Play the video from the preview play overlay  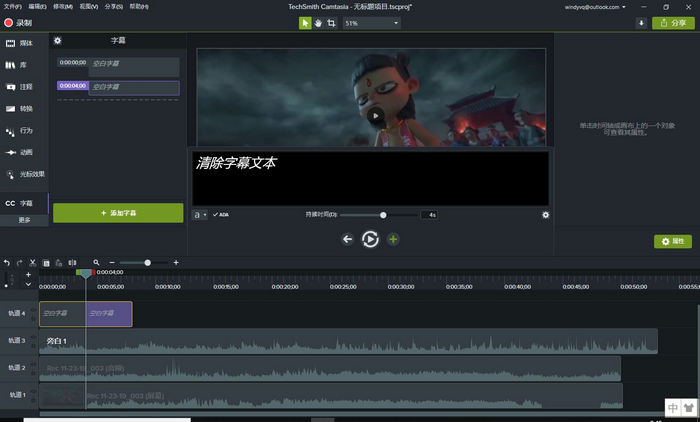tap(375, 116)
